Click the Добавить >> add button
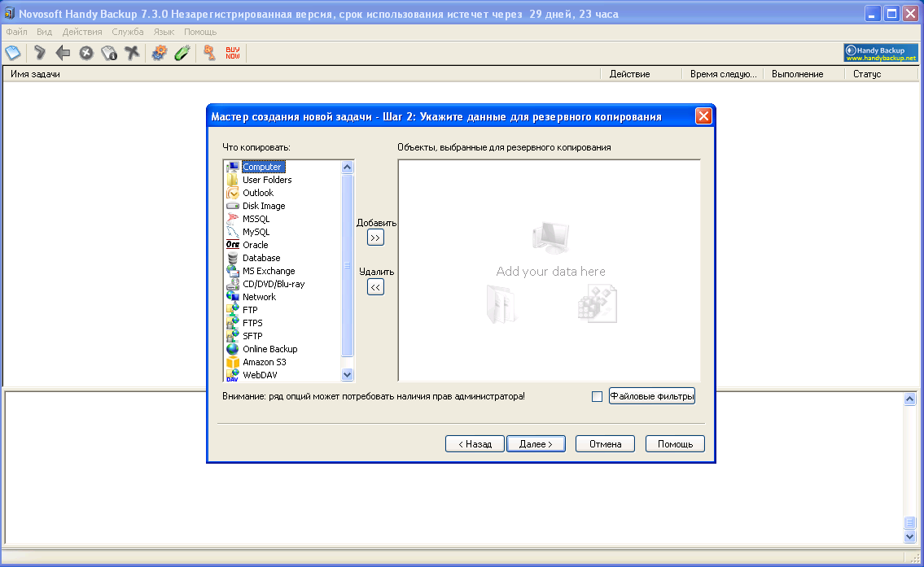 tap(375, 238)
